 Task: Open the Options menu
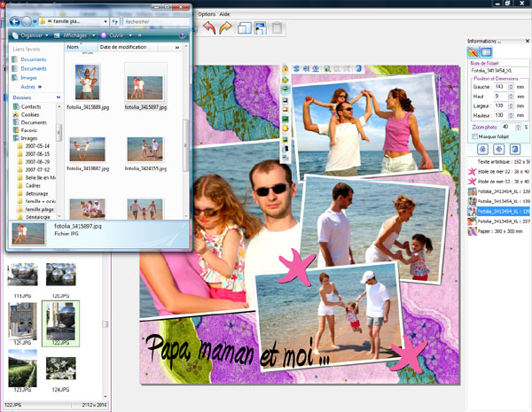(207, 14)
